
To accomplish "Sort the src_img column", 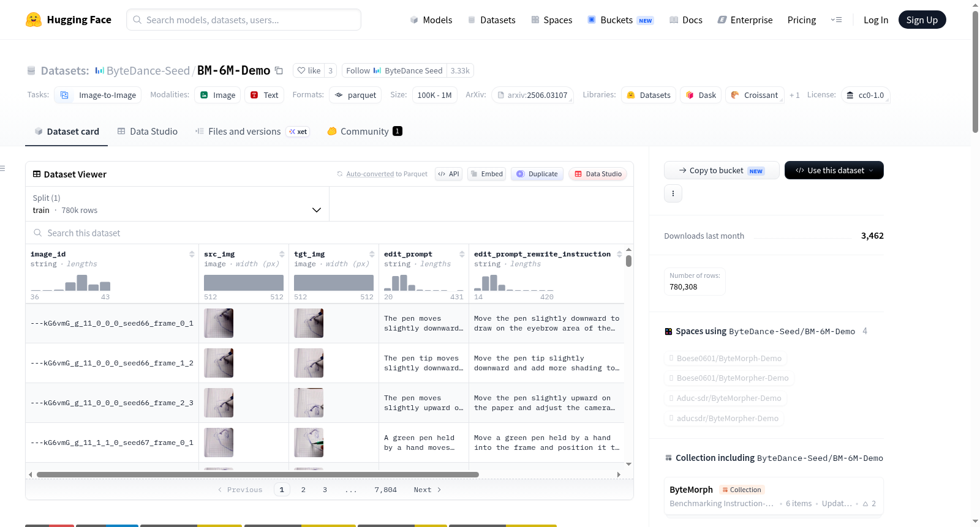I will (282, 254).
